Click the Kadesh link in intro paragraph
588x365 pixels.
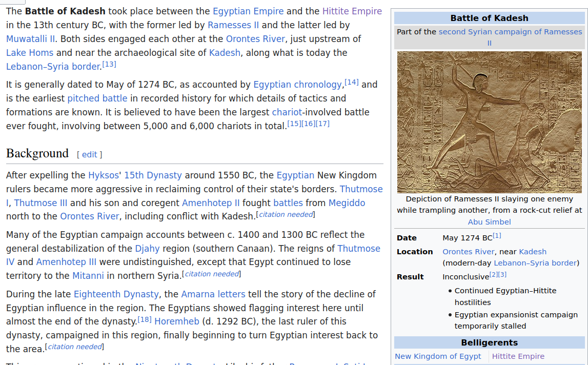point(225,53)
